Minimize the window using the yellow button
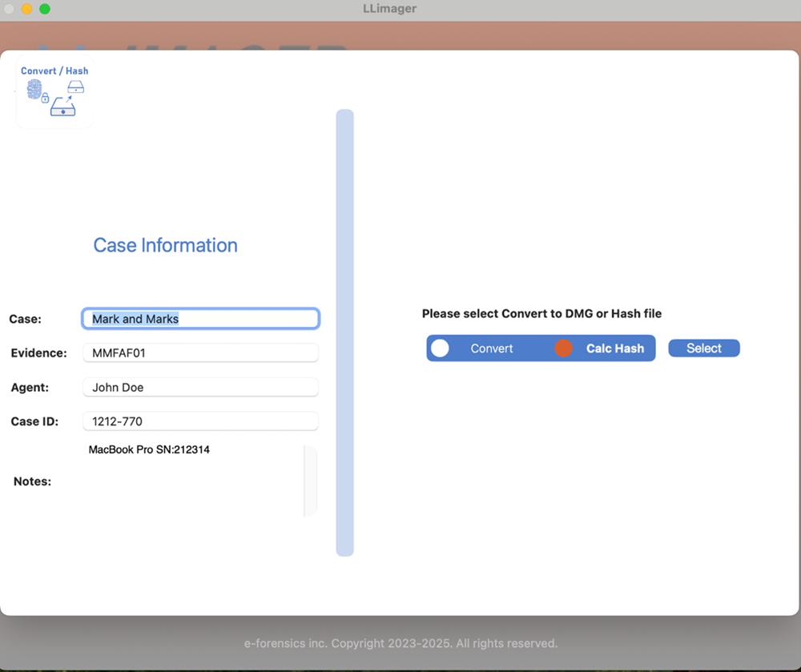The image size is (801, 672). tap(26, 9)
